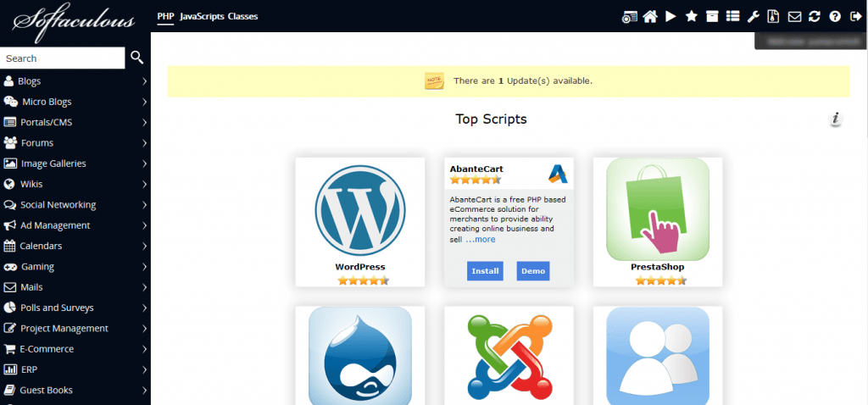Open Email Settings envelope icon
The image size is (868, 405).
tap(794, 17)
